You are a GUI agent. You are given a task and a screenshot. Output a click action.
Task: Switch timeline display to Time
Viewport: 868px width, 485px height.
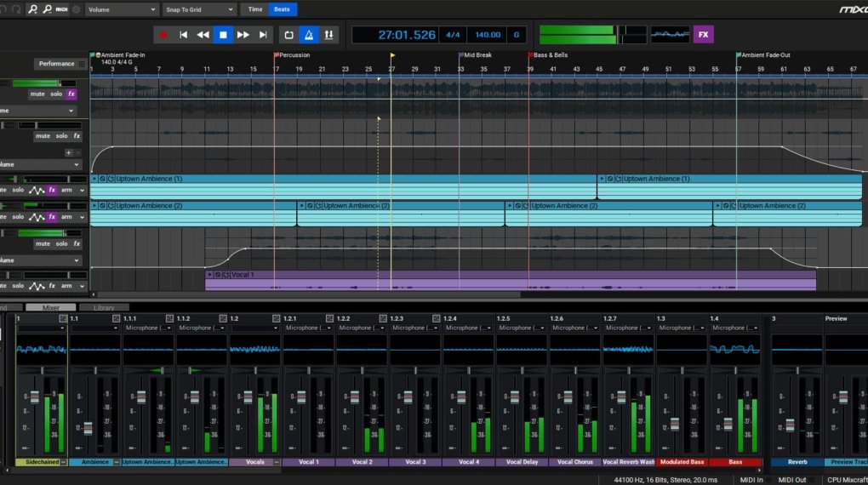coord(254,9)
